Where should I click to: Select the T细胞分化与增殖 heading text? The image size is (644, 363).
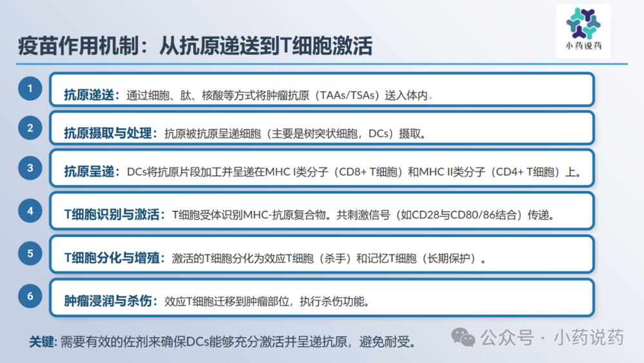tap(115, 258)
